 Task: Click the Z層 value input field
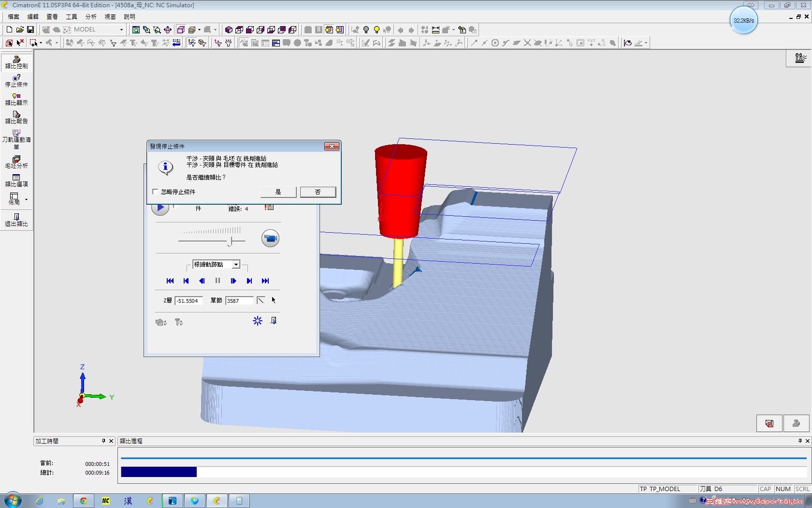(x=188, y=300)
